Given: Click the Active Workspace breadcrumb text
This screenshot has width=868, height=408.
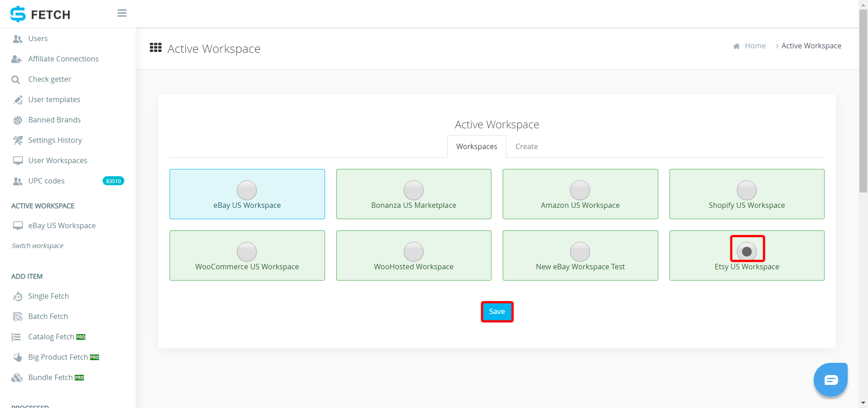Looking at the screenshot, I should click(811, 46).
